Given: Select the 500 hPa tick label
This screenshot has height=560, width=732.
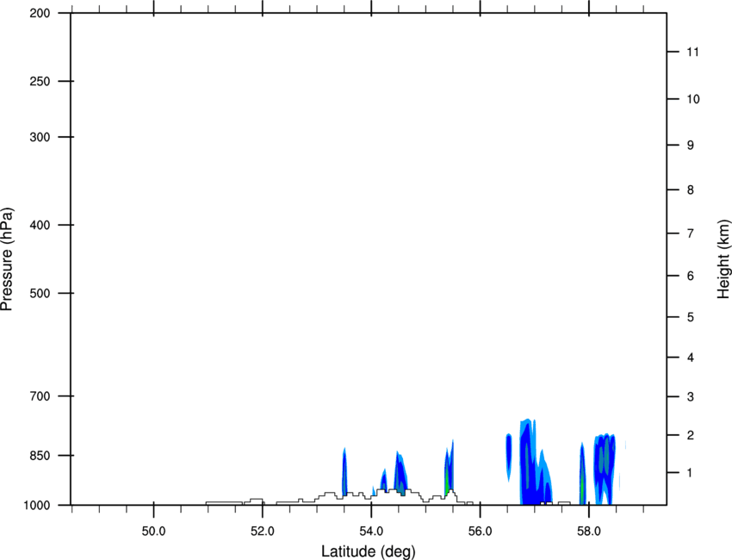Looking at the screenshot, I should 40,293.
